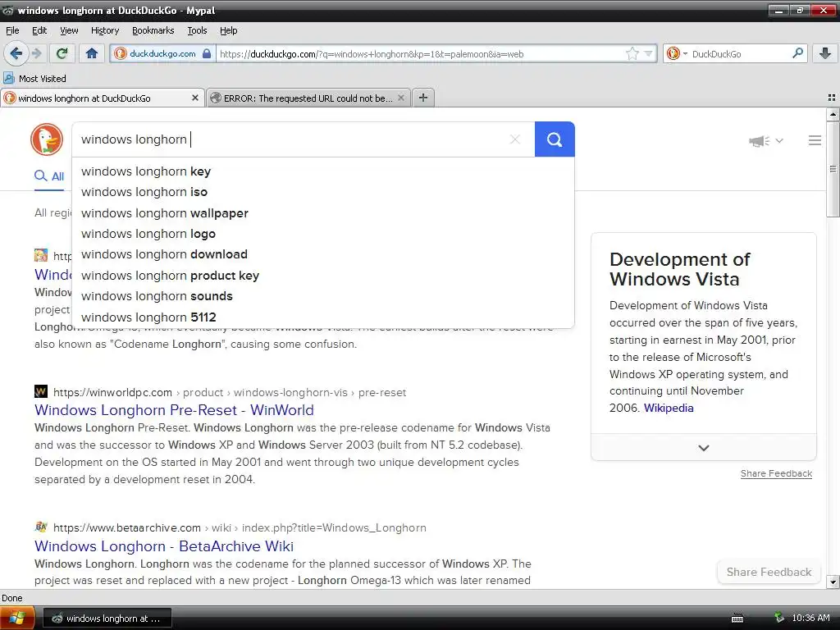Open a new tab with plus button
Image resolution: width=840 pixels, height=630 pixels.
[x=423, y=98]
